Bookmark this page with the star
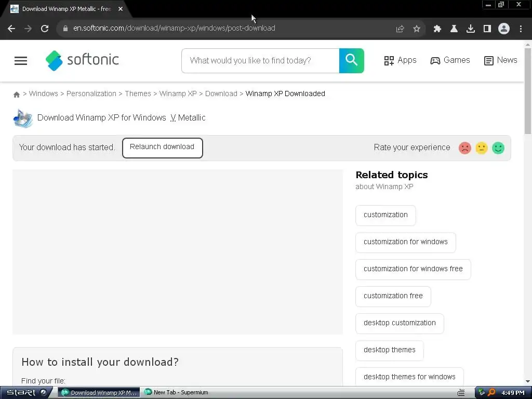 [x=417, y=29]
